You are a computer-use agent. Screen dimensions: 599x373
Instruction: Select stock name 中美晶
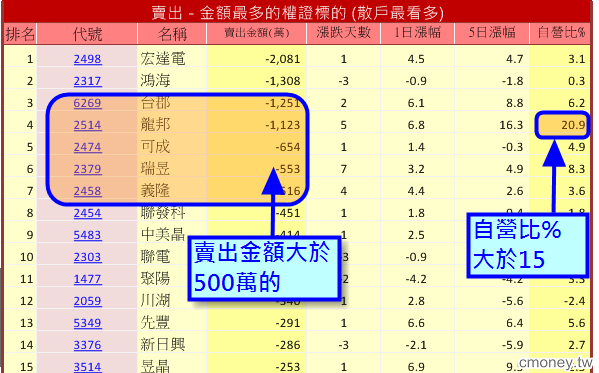(x=163, y=234)
